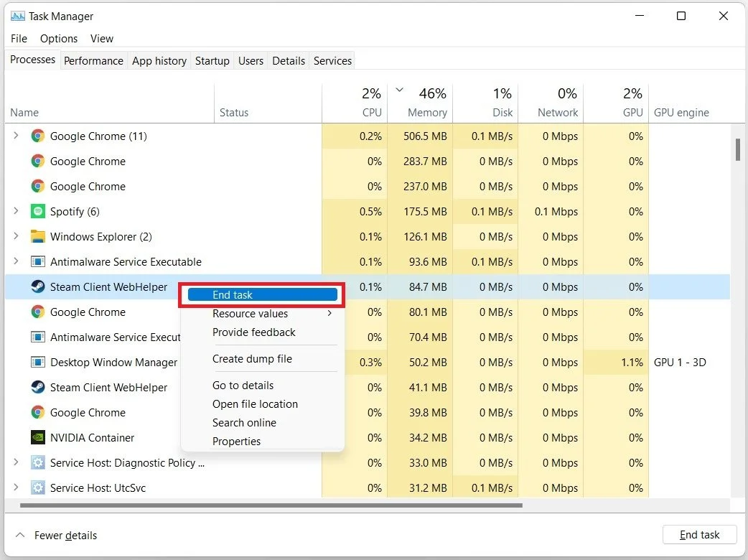Expand the Antimalware Service Executable group
The height and width of the screenshot is (560, 748).
[x=17, y=261]
